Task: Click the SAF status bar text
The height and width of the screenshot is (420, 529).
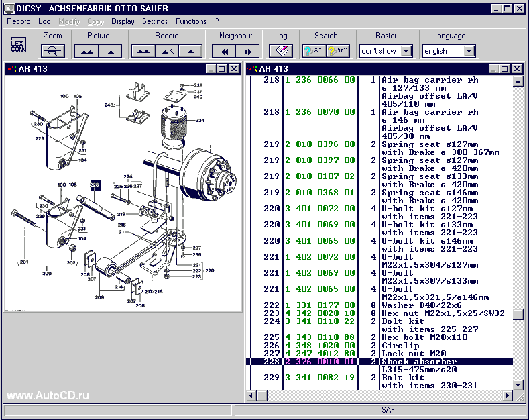Action: [x=388, y=410]
